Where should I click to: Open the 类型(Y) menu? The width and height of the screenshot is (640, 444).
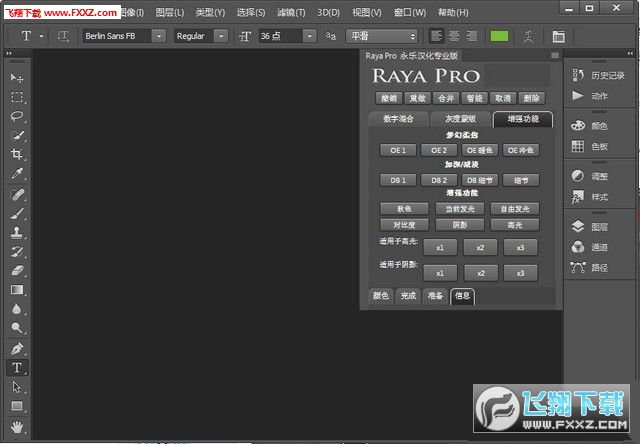pos(210,13)
